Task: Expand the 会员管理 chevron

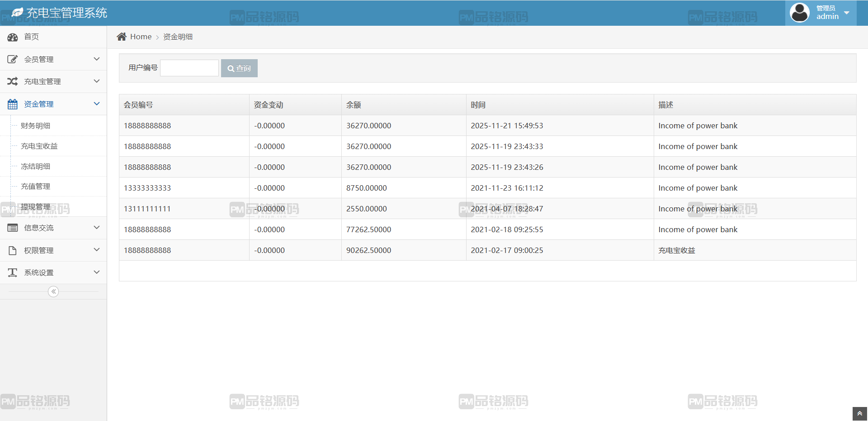Action: (96, 59)
